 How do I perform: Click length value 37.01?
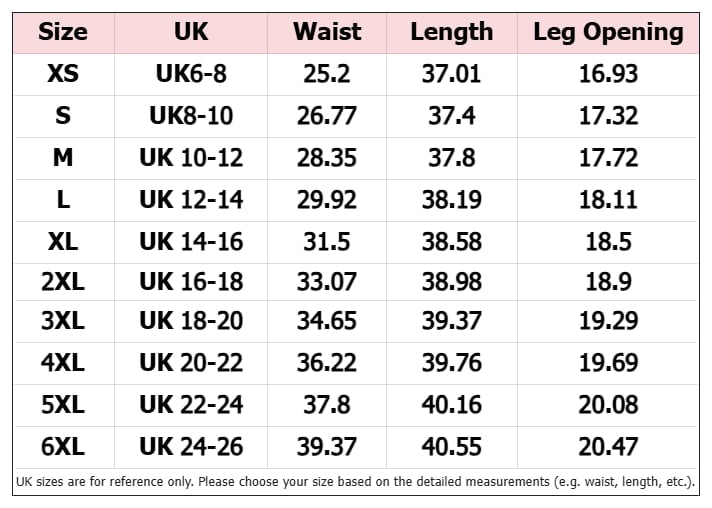click(x=452, y=74)
